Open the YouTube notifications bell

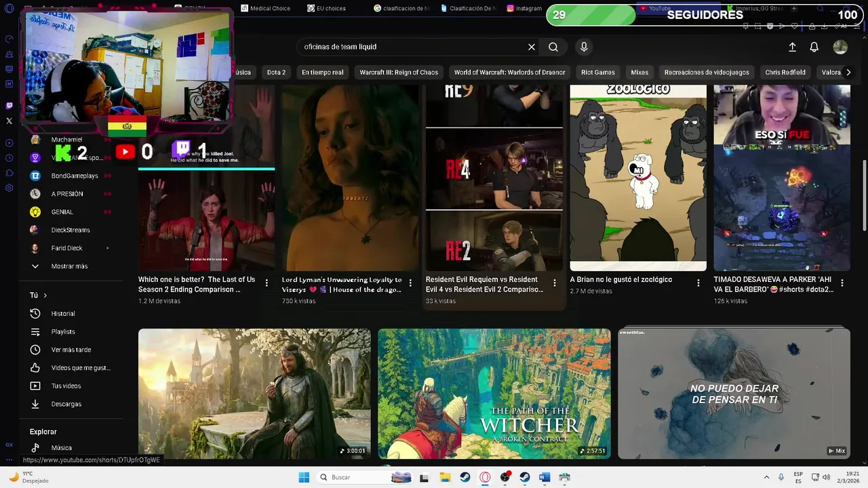(x=814, y=47)
